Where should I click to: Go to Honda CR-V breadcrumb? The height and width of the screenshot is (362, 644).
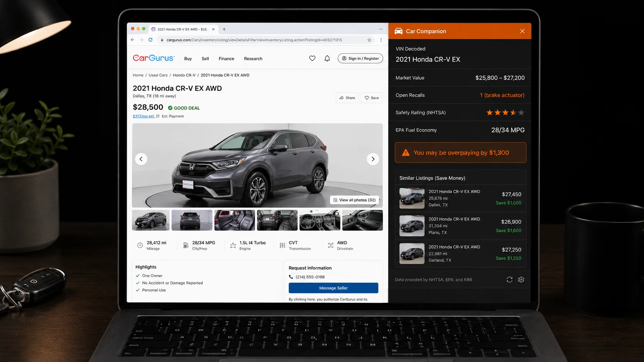184,75
